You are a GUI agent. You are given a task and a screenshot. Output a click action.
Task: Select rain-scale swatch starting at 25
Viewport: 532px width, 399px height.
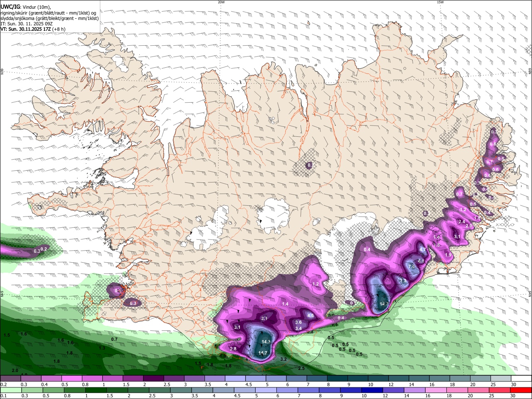pos(500,390)
